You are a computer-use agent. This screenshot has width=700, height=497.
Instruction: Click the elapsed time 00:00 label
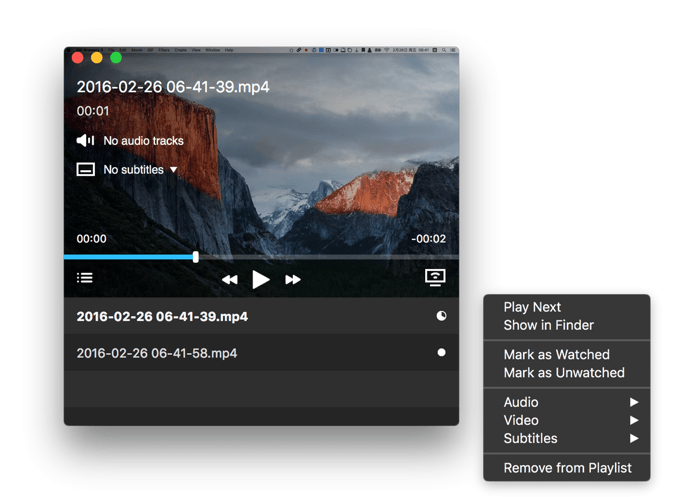click(x=92, y=239)
